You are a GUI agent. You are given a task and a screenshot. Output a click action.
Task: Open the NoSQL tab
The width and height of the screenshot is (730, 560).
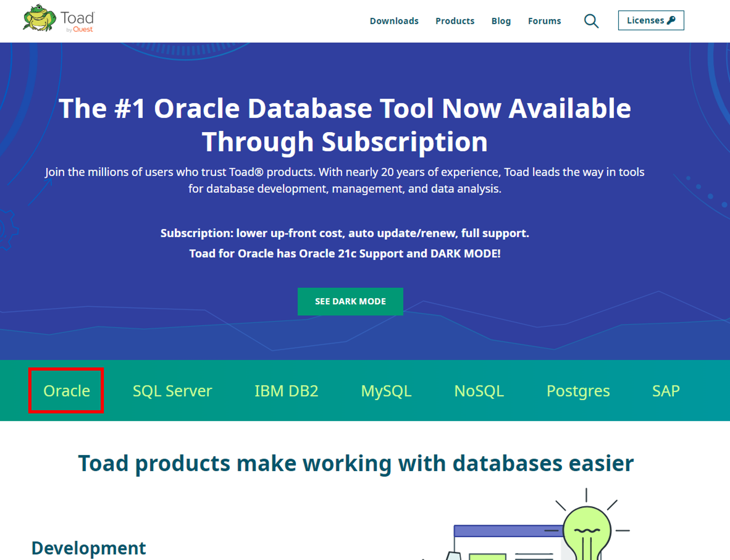[479, 391]
